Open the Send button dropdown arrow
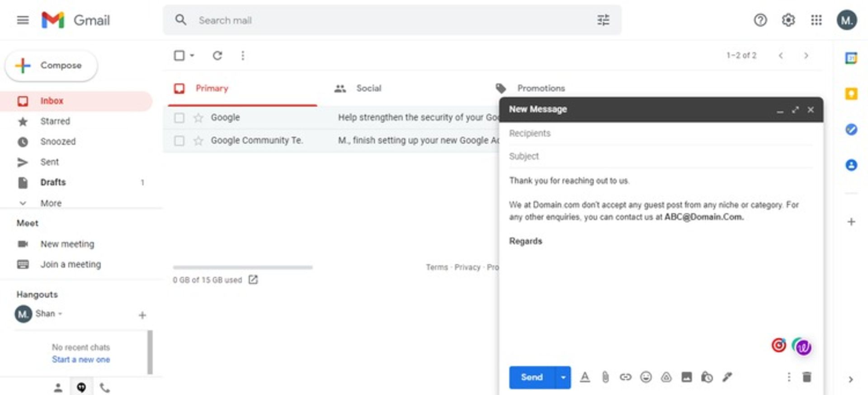 pos(563,377)
